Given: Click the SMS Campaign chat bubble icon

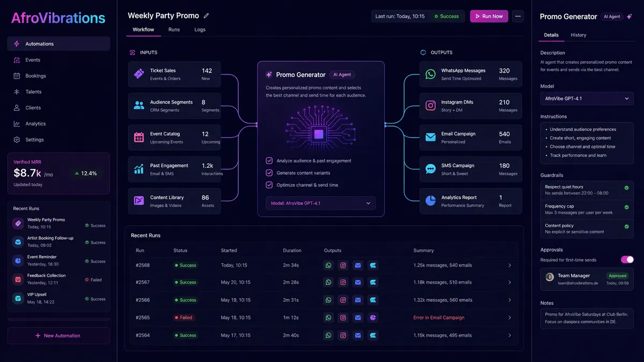Looking at the screenshot, I should click(x=430, y=169).
